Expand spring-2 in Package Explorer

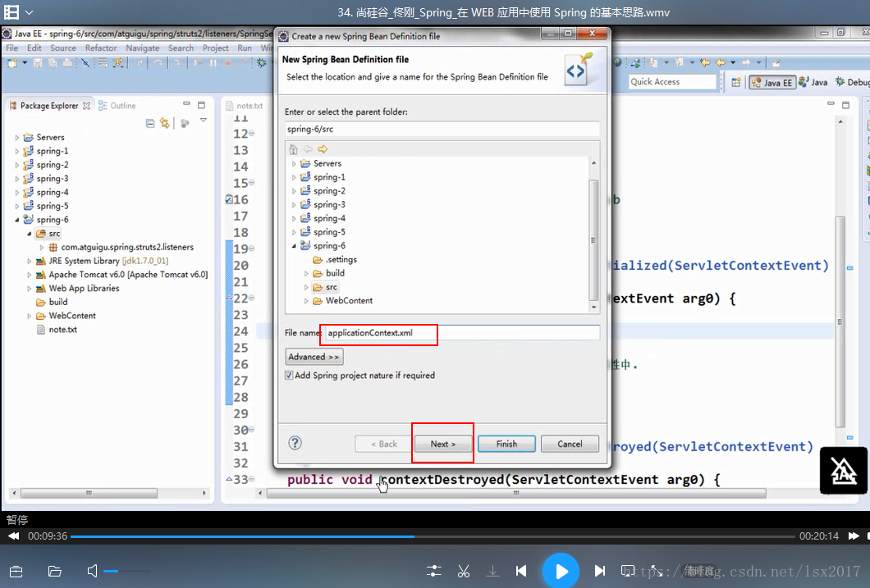pos(16,165)
